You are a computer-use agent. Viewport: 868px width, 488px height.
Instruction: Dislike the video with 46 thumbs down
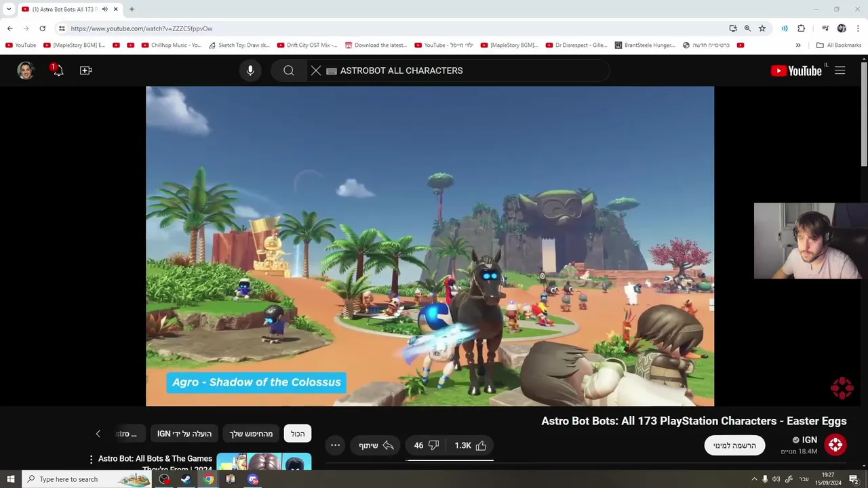pos(427,445)
